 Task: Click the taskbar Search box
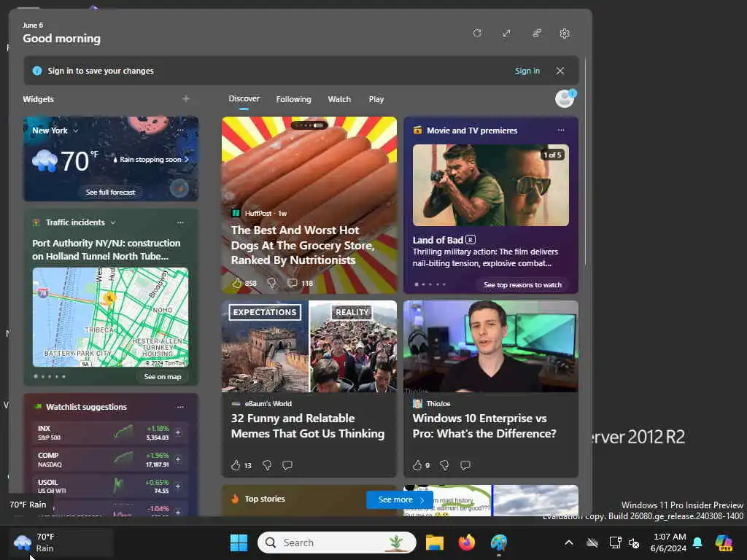tap(337, 542)
